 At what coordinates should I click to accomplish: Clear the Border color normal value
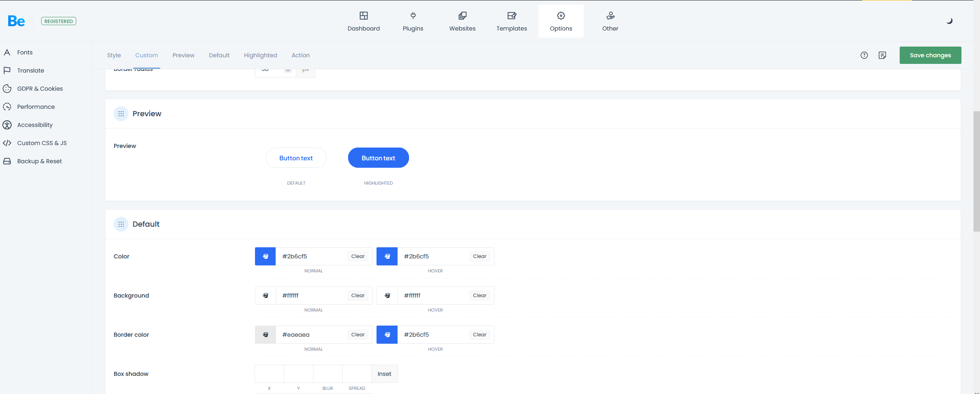coord(358,335)
